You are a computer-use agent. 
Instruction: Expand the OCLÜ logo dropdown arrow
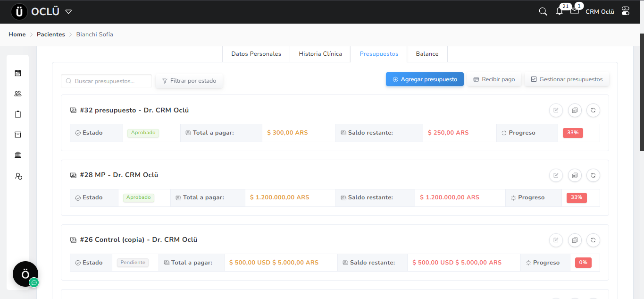(68, 12)
